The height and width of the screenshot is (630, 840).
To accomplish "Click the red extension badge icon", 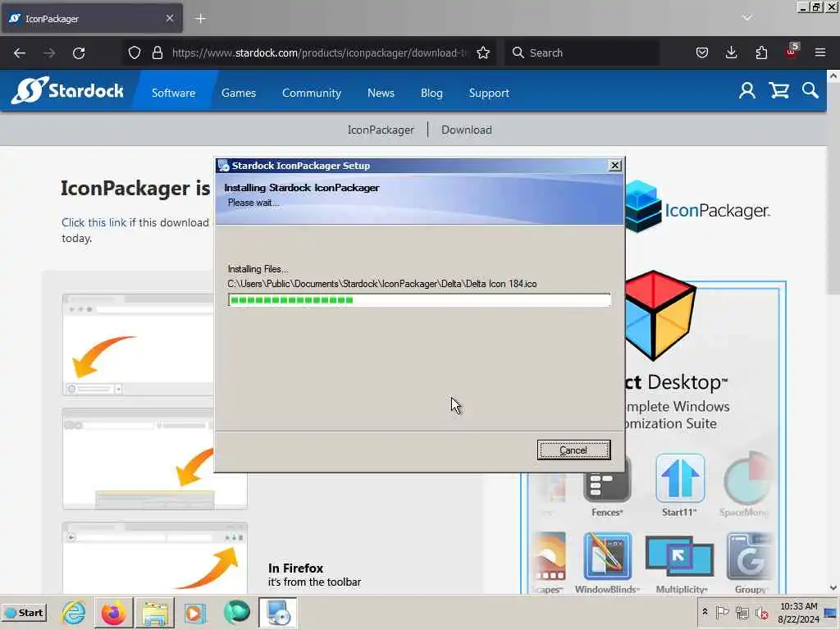I will [792, 52].
